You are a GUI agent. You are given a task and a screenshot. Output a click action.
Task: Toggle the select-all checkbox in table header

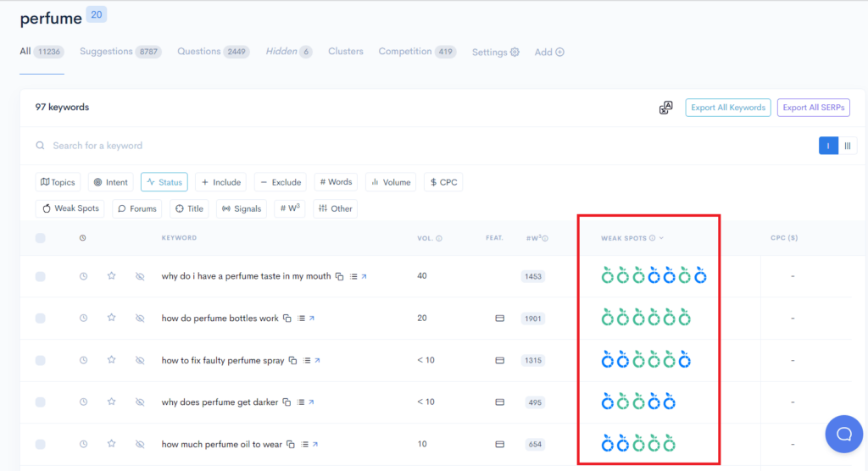(x=41, y=238)
